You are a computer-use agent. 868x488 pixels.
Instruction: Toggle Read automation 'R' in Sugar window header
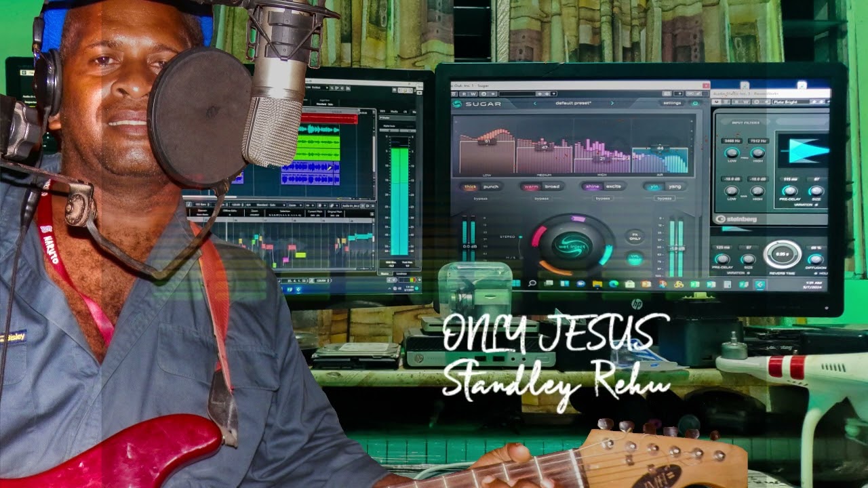(x=465, y=94)
